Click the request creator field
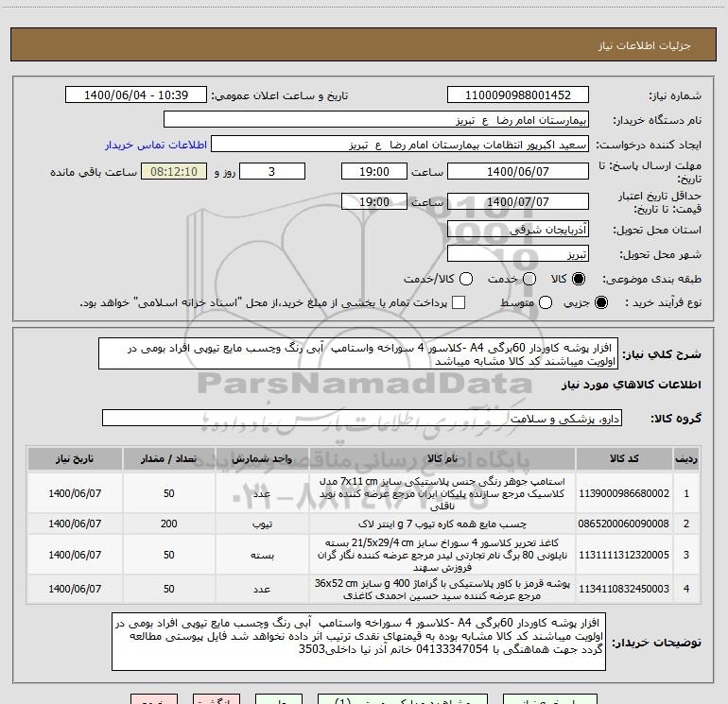The width and height of the screenshot is (728, 704). click(x=400, y=145)
